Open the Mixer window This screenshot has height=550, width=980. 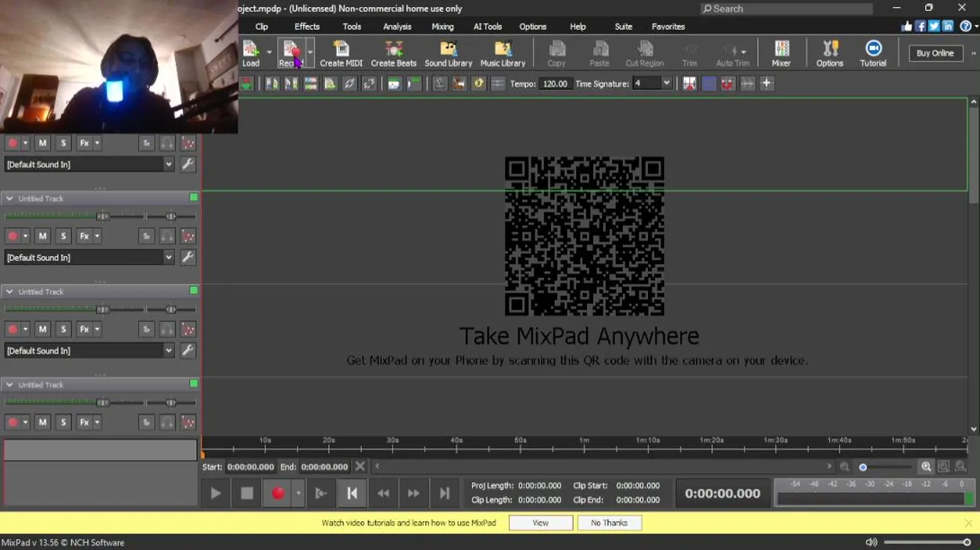[781, 53]
